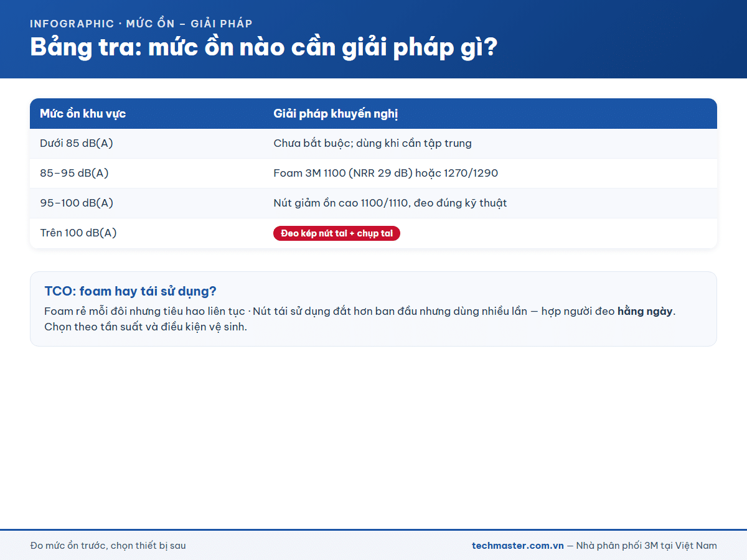The width and height of the screenshot is (747, 560).
Task: Select 'Nút giảm ồn cao 1100/1110' recommendation
Action: tap(341, 203)
